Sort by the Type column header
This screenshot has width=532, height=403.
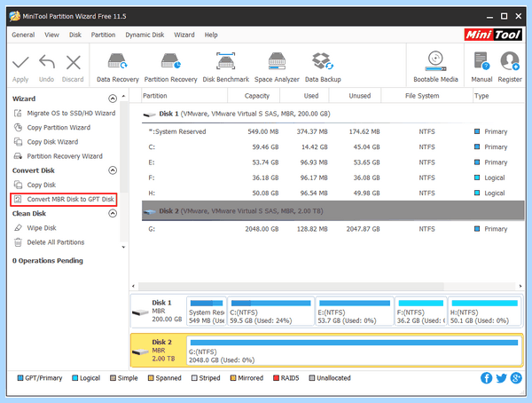tap(498, 96)
